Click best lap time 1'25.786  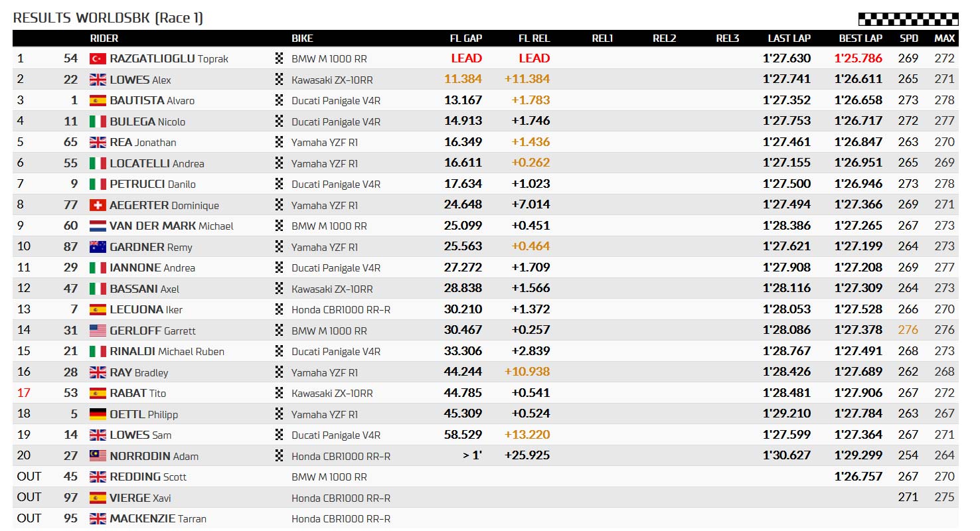858,58
